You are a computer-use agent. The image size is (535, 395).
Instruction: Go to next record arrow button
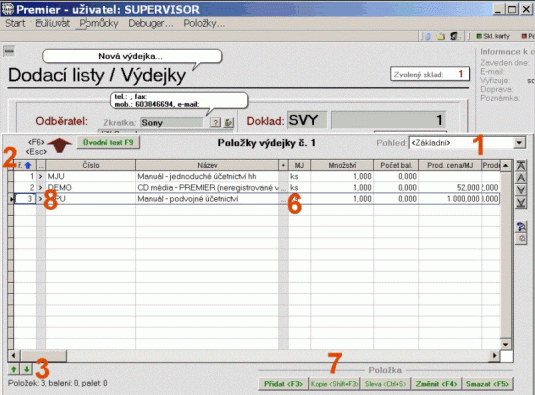[521, 190]
